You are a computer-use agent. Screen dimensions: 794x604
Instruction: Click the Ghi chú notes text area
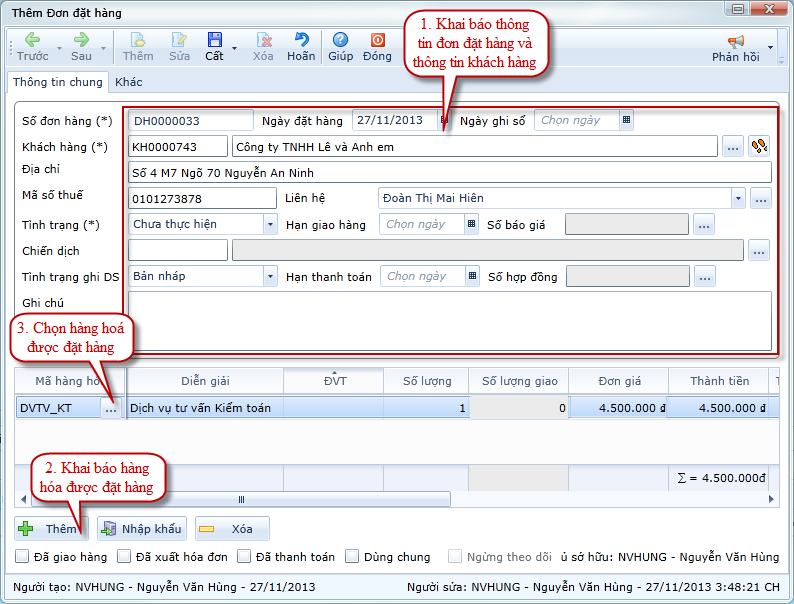pyautogui.click(x=450, y=320)
